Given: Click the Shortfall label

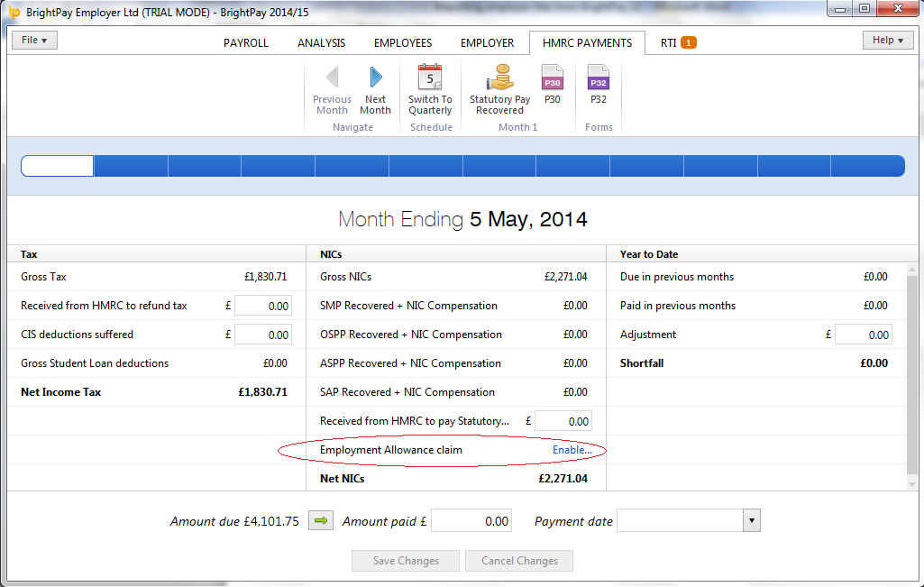Looking at the screenshot, I should point(642,363).
